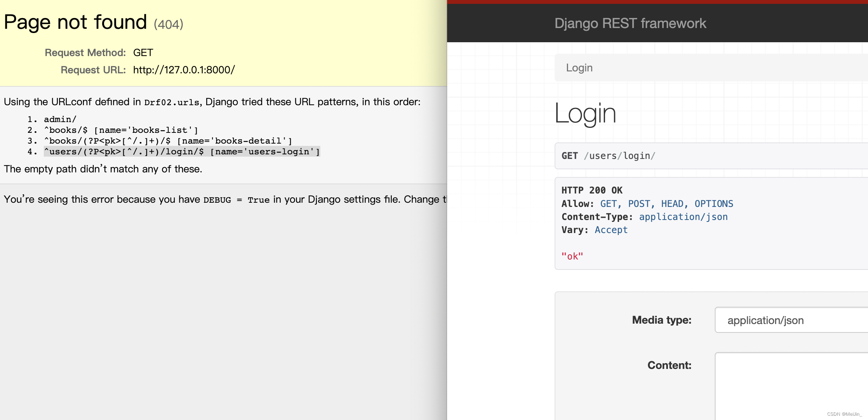Click the Drf02.urls URLconf name

coord(172,103)
